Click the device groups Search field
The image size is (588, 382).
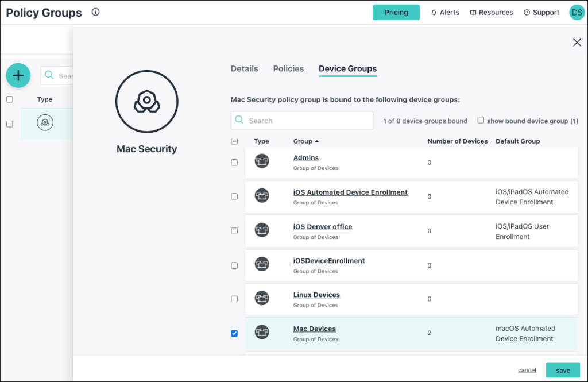(301, 120)
